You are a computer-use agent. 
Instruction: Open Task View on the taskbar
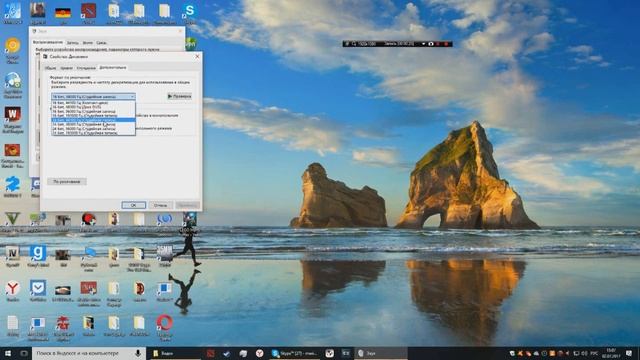coord(24,353)
